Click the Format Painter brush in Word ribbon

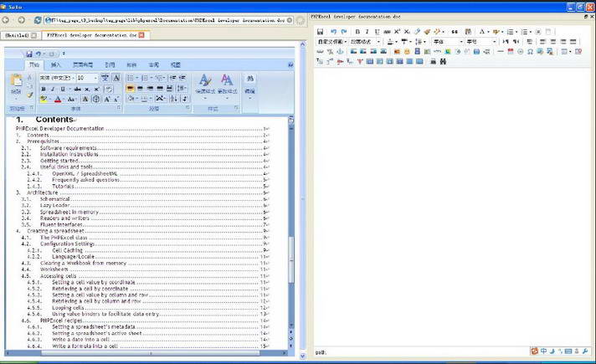coord(29,95)
